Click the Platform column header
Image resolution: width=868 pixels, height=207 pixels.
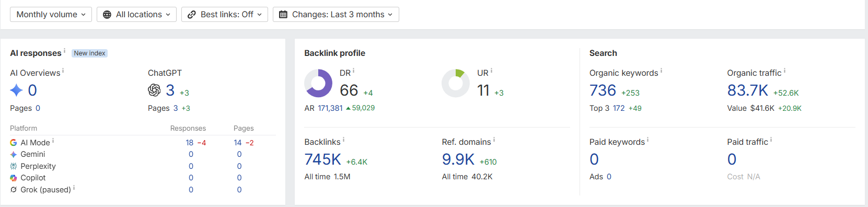pyautogui.click(x=24, y=128)
